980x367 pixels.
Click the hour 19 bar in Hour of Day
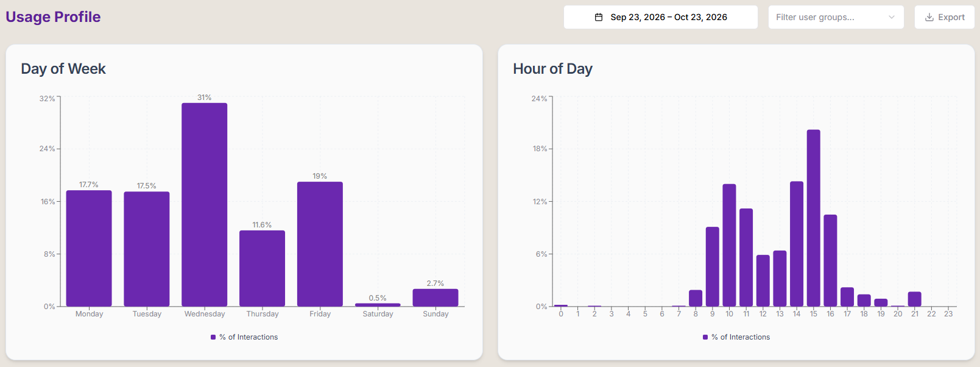coord(881,302)
